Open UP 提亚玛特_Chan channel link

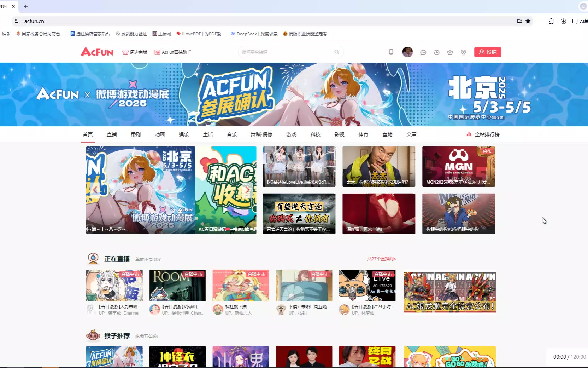click(x=183, y=313)
